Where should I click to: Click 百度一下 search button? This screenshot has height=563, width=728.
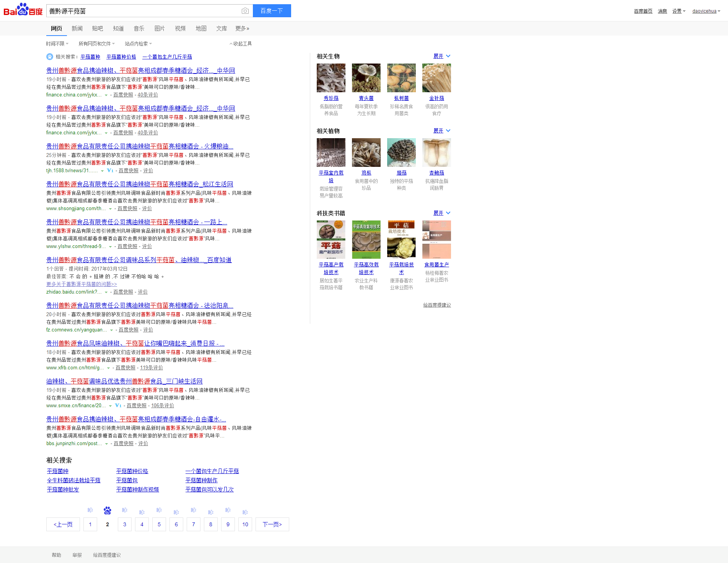tap(272, 11)
